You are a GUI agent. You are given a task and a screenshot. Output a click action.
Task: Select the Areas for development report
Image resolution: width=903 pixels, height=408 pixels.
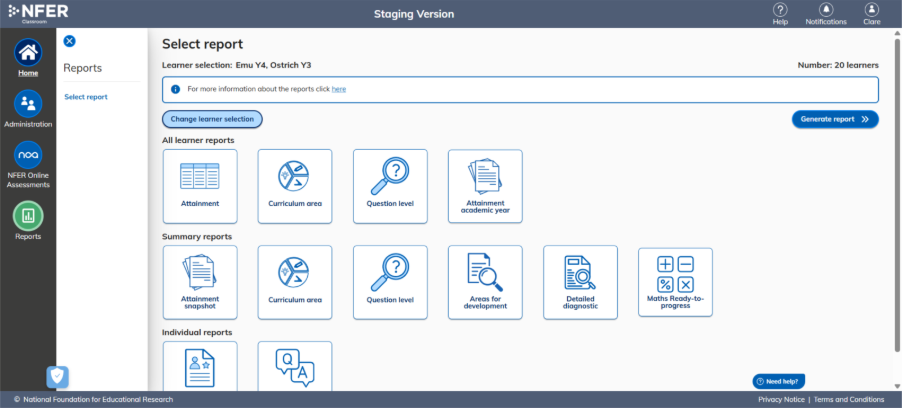click(485, 282)
